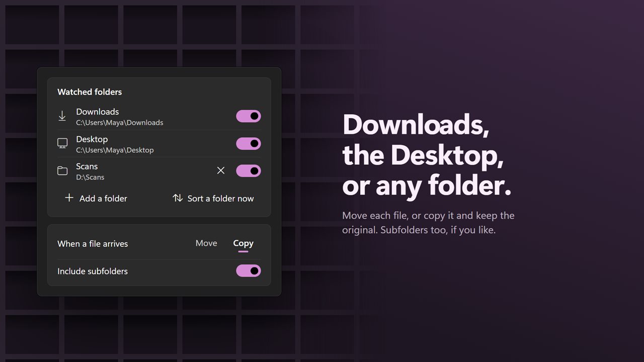Click Sort a folder now label

[221, 199]
